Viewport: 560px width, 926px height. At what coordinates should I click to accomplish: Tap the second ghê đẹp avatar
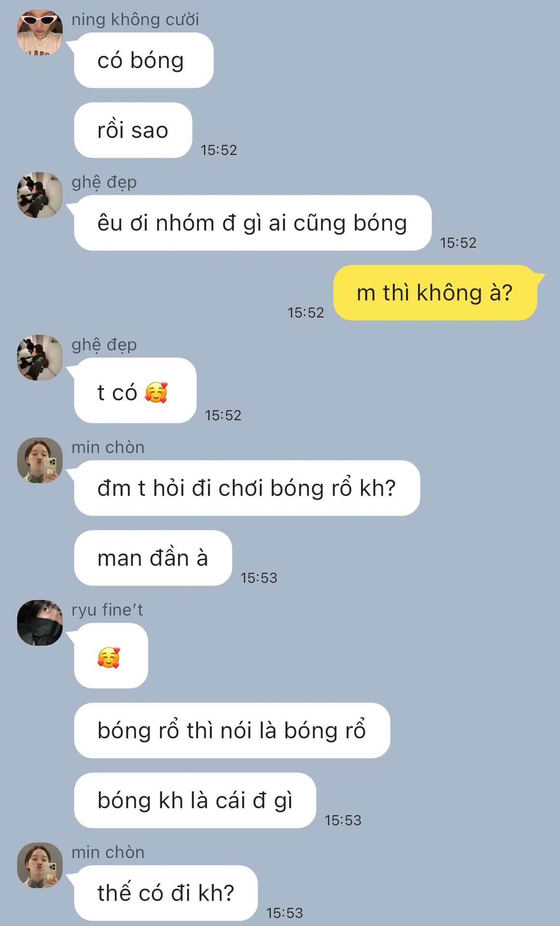pos(40,357)
